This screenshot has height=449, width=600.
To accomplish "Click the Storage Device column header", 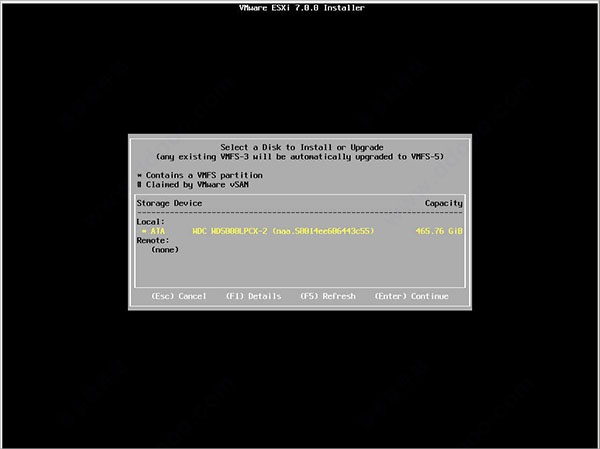I will coord(169,203).
